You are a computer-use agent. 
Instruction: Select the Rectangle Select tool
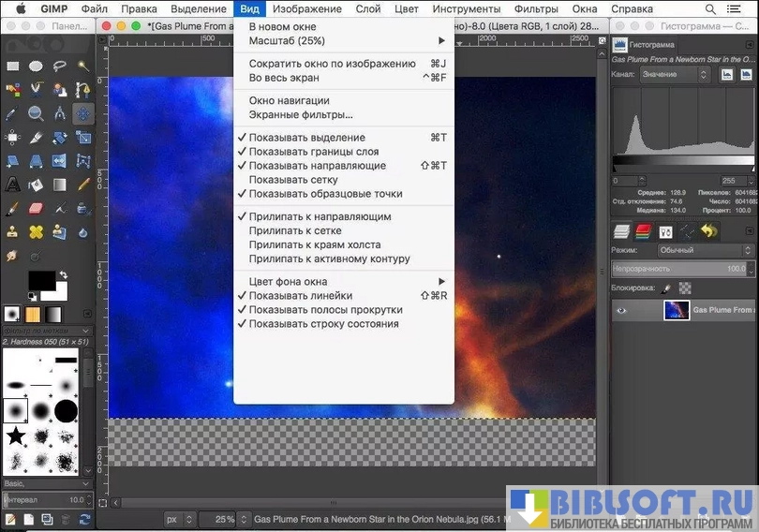13,66
